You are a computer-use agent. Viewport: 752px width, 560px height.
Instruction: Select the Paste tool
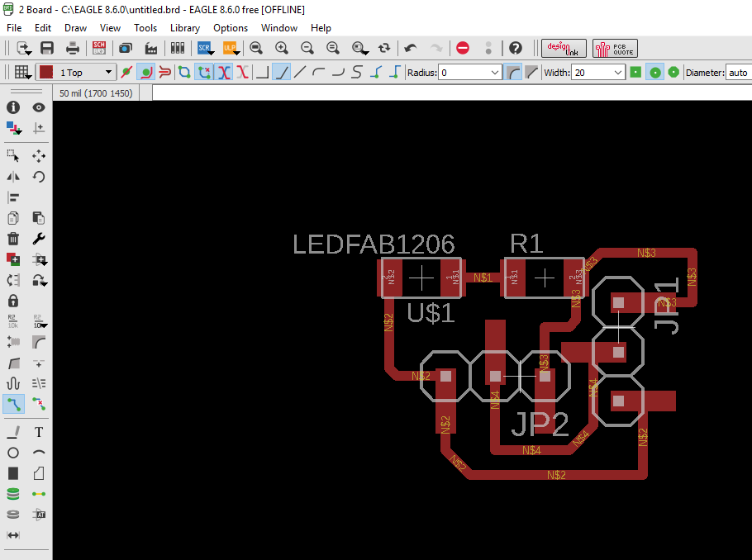(39, 218)
